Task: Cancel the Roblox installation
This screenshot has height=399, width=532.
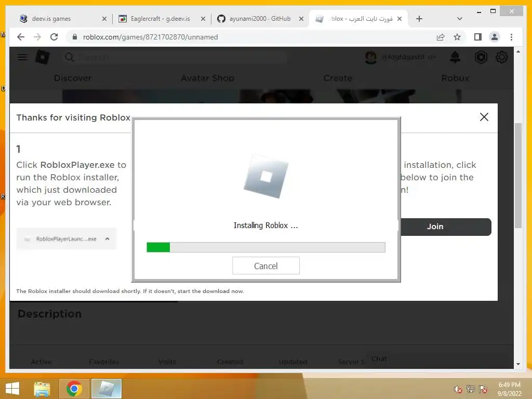Action: pyautogui.click(x=265, y=265)
